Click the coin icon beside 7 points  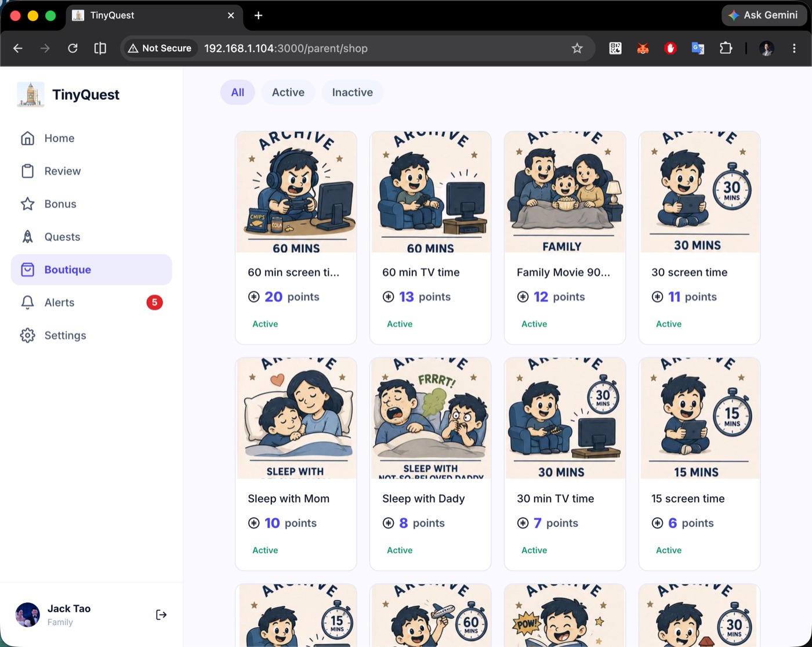click(523, 523)
